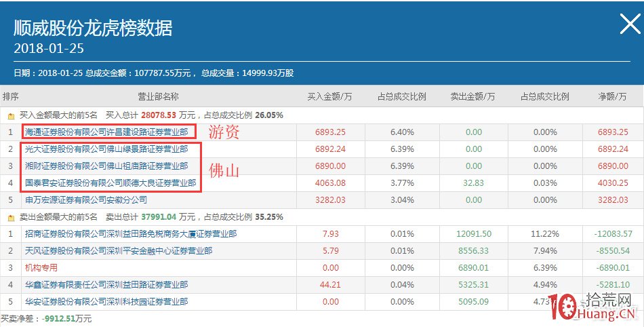This screenshot has width=644, height=327.
Task: Select buy amount 6890.00 in 湘财证券 row
Action: click(x=331, y=166)
